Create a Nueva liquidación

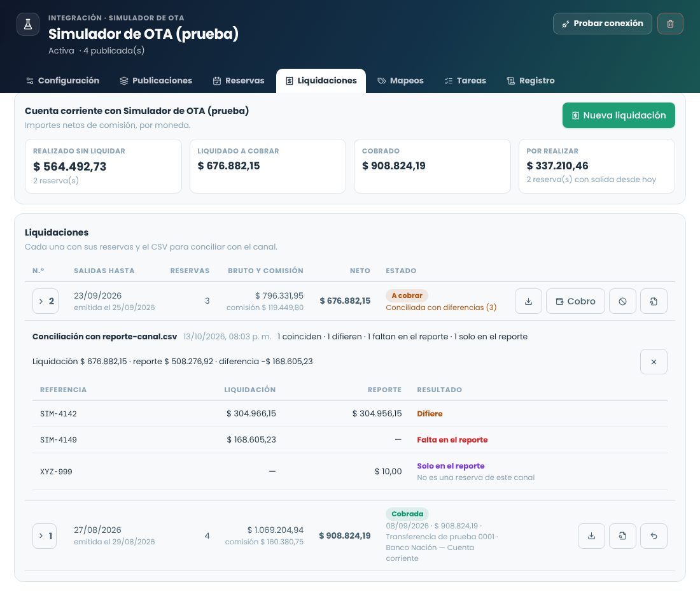619,115
